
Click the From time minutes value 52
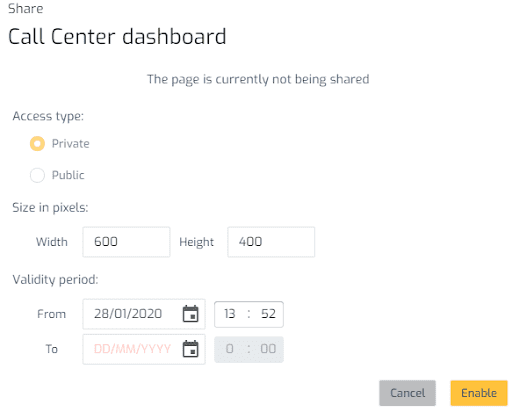(268, 314)
